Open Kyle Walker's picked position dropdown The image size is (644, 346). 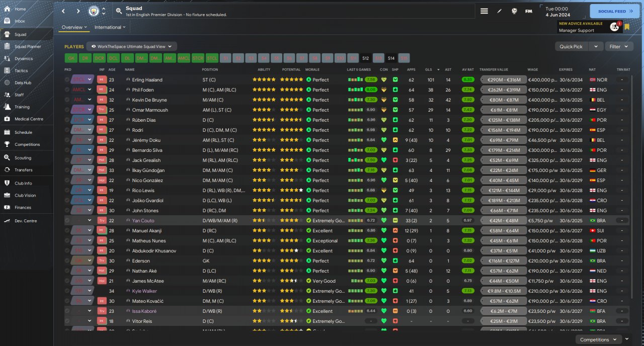(x=83, y=291)
